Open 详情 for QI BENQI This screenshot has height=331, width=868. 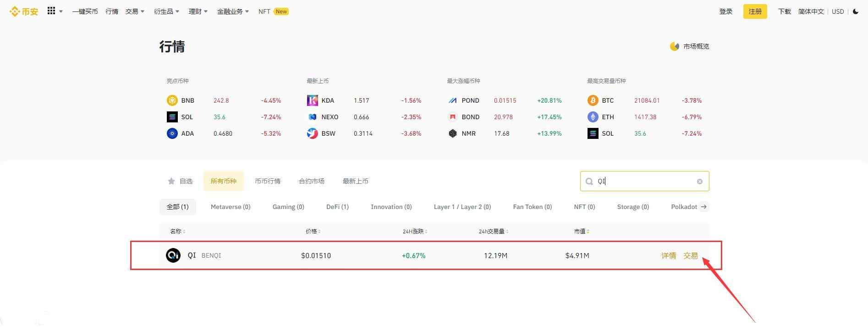[x=669, y=255]
